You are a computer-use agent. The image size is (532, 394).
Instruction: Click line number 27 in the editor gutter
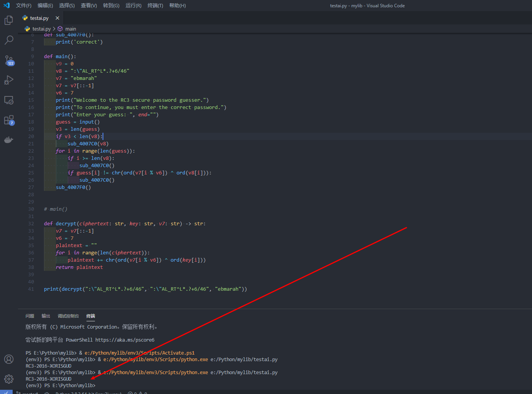click(x=31, y=187)
